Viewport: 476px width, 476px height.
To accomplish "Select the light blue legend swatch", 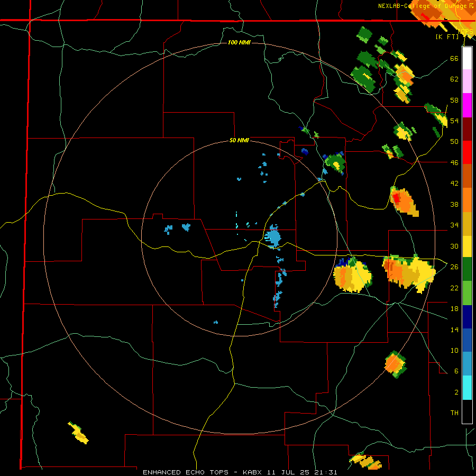I will [x=467, y=364].
